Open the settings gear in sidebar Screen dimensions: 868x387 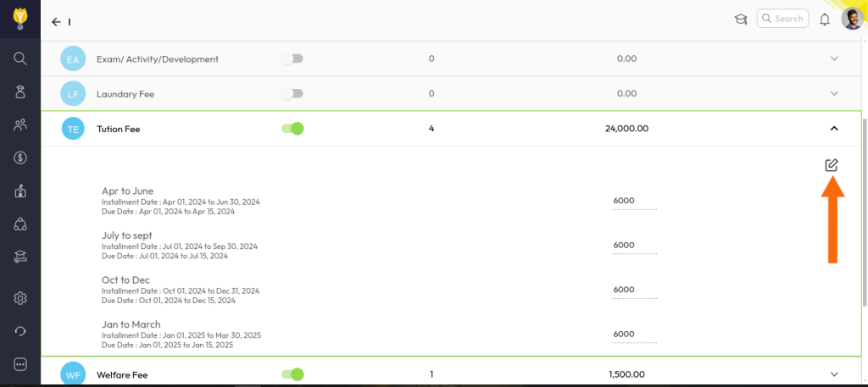pos(20,298)
